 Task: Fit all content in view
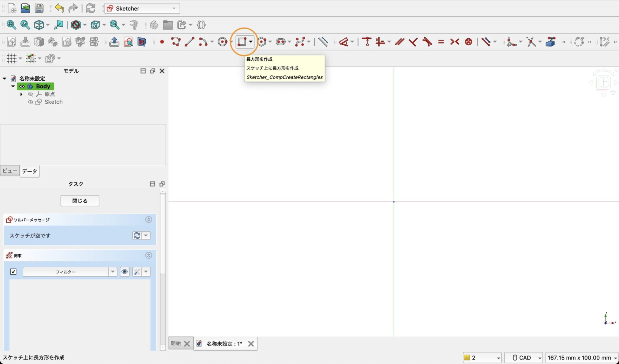tap(11, 25)
